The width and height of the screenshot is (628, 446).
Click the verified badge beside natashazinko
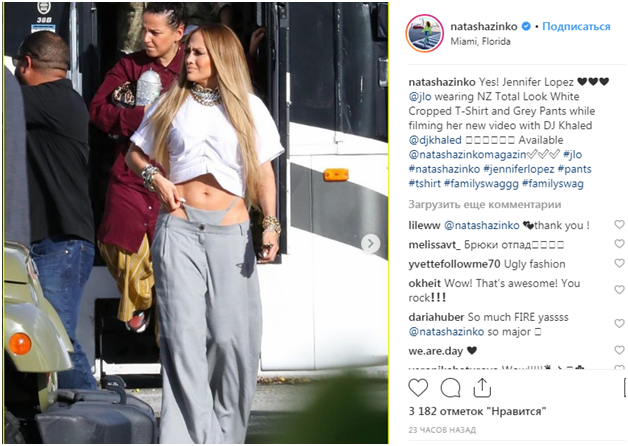pos(526,26)
